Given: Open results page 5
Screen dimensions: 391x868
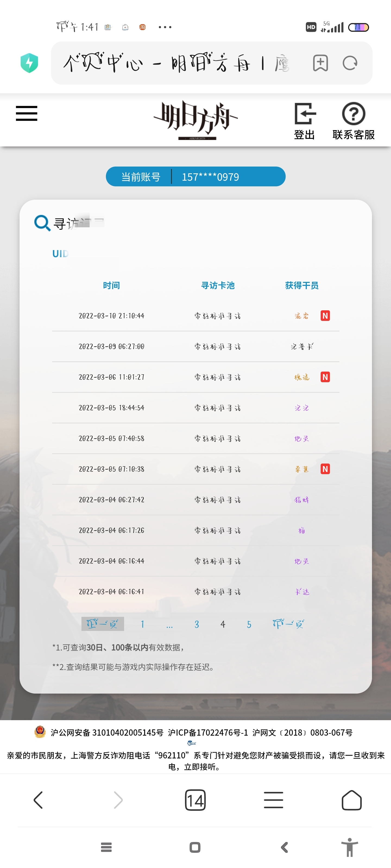Looking at the screenshot, I should coord(249,624).
